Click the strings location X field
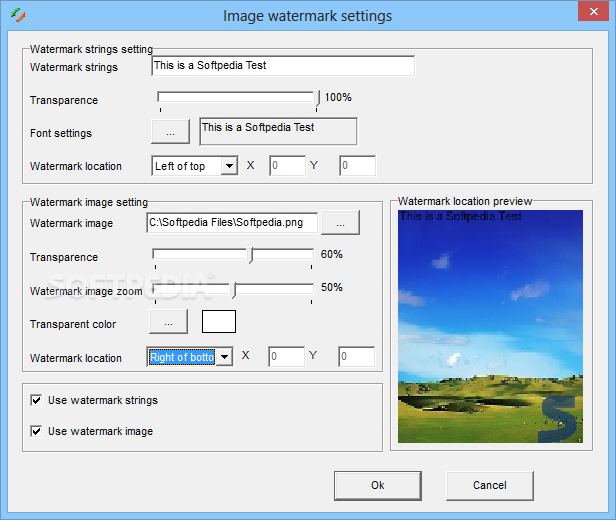 point(287,166)
